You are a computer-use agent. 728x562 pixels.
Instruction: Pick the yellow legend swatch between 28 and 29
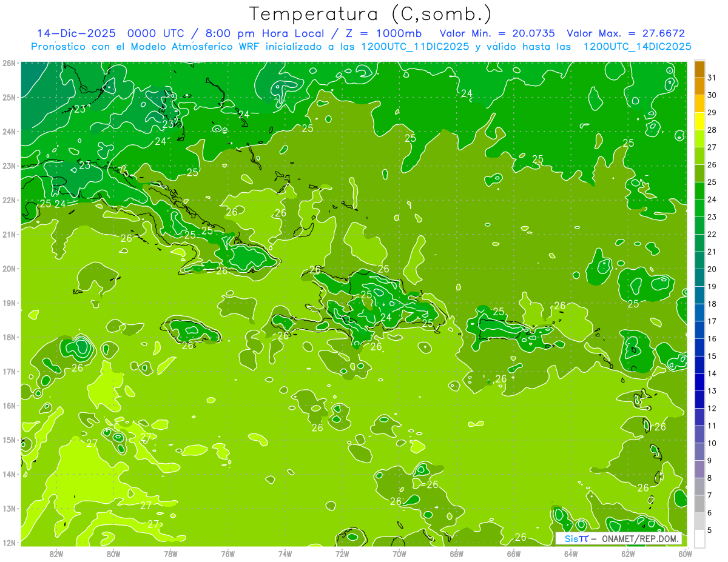(700, 121)
